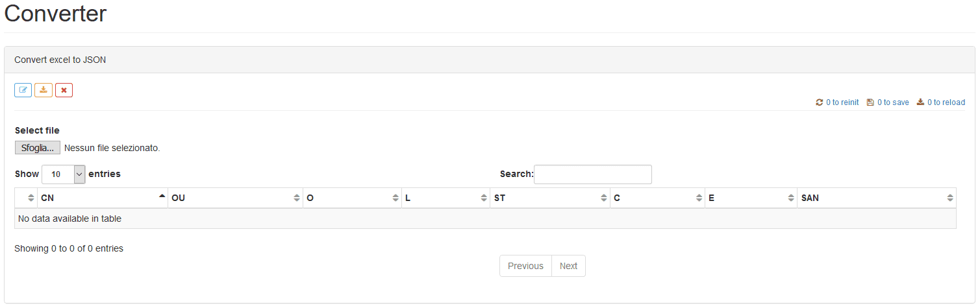The height and width of the screenshot is (308, 980).
Task: Sort table by the ST column
Action: (x=550, y=198)
